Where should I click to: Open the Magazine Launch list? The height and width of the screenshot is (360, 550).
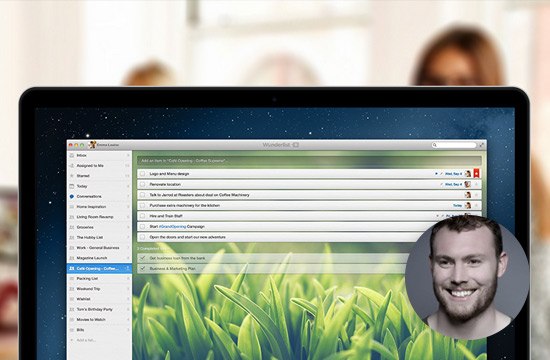[x=99, y=258]
